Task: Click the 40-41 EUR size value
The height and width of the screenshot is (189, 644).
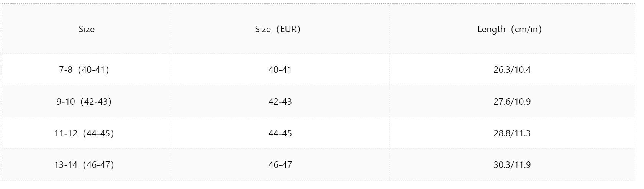Action: pyautogui.click(x=280, y=70)
